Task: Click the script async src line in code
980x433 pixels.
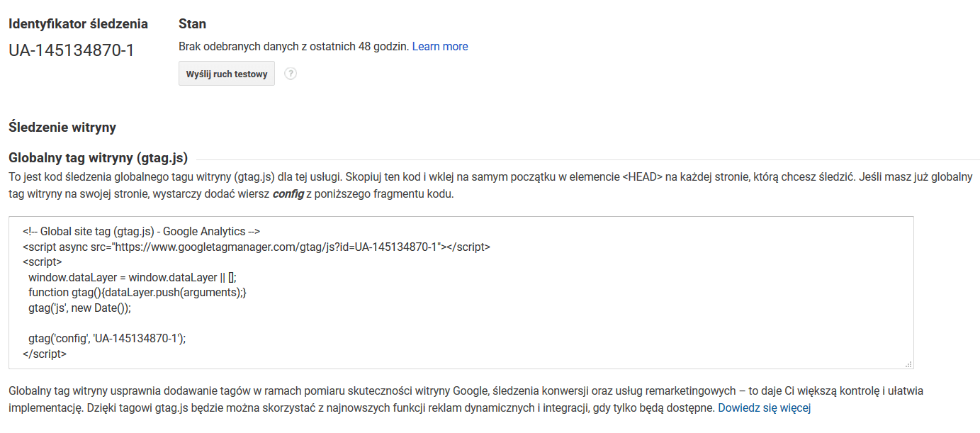Action: 257,247
